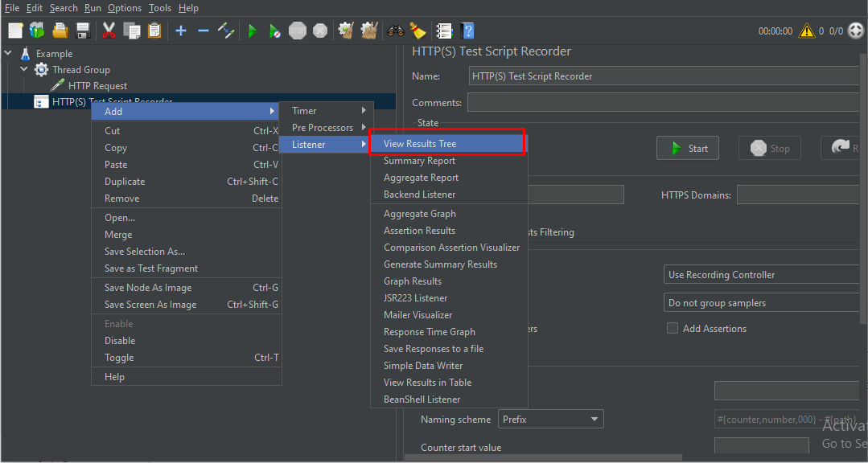Click the Open file folder icon
Screen dimensions: 868x463
tap(60, 31)
